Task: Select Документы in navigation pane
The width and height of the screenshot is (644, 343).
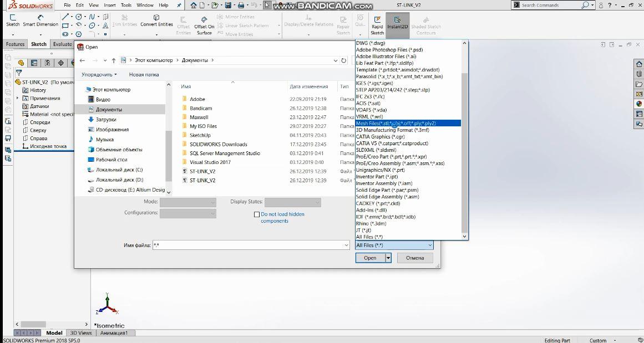Action: click(x=108, y=110)
